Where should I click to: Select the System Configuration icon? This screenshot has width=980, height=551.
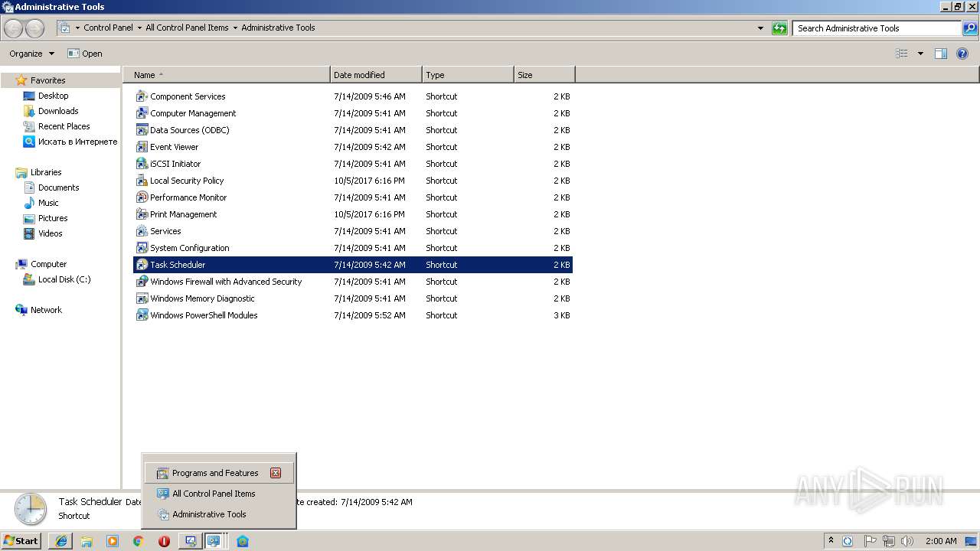(142, 248)
